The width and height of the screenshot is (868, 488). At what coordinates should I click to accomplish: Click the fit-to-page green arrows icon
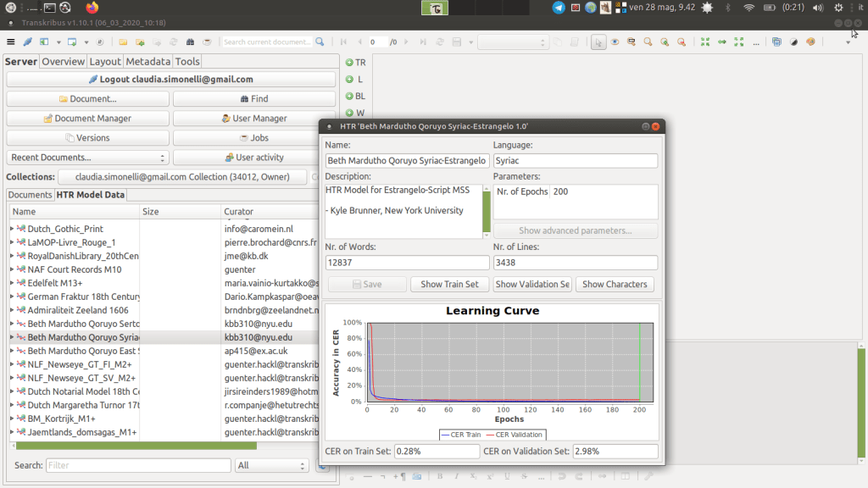tap(705, 42)
